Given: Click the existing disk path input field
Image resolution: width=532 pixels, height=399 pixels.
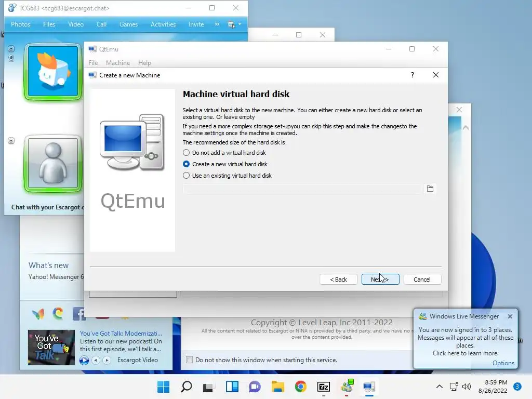Looking at the screenshot, I should (302, 189).
